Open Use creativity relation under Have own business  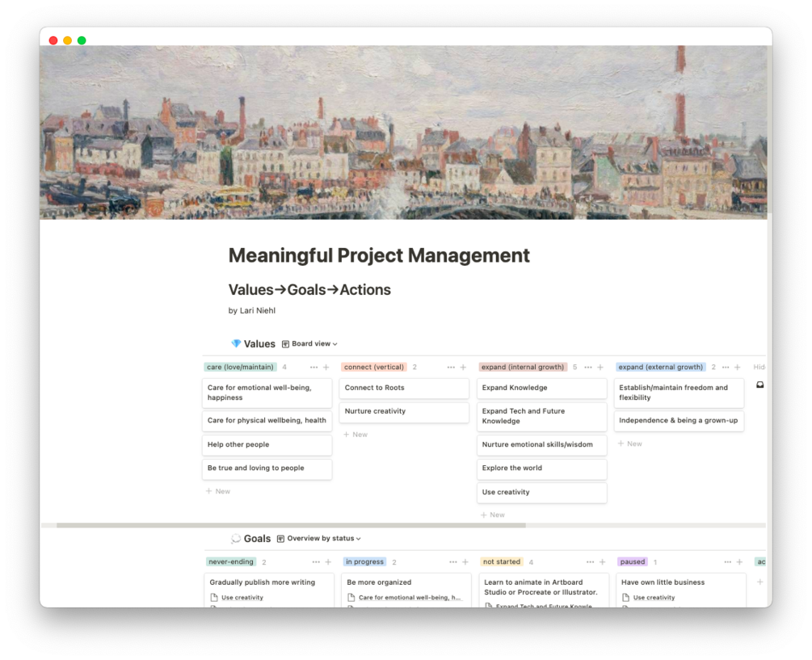point(654,597)
